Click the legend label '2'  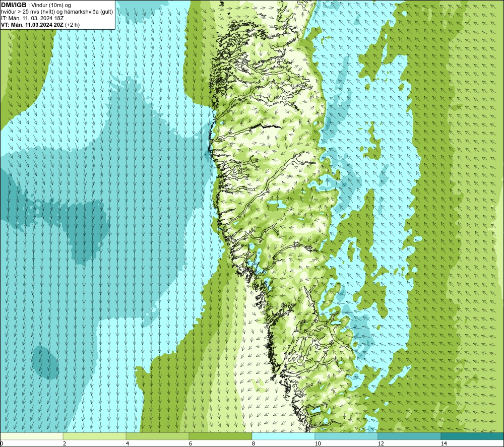coord(65,443)
